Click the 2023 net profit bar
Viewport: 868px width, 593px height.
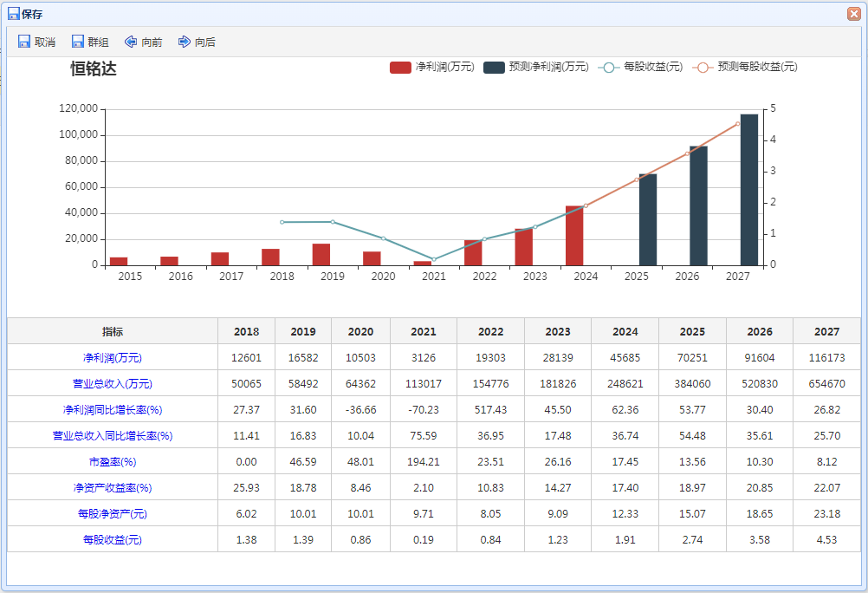point(524,247)
